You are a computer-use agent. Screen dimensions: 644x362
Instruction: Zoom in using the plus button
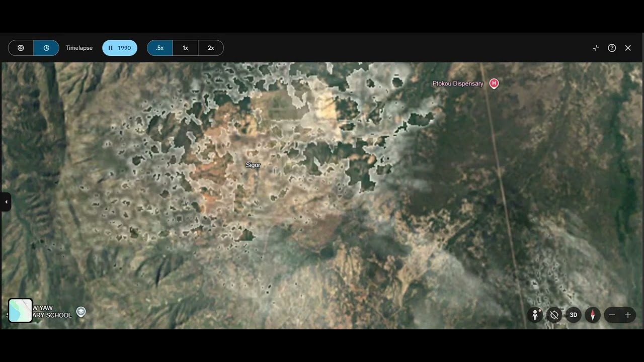[628, 315]
